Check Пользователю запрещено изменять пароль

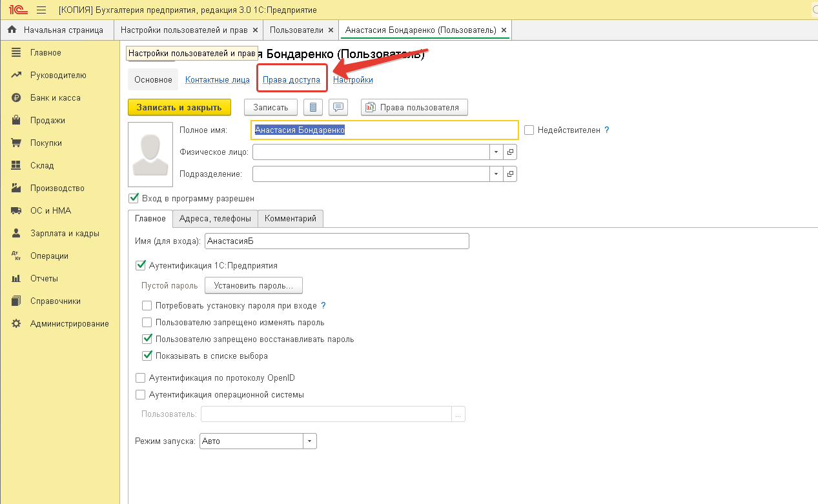coord(147,322)
